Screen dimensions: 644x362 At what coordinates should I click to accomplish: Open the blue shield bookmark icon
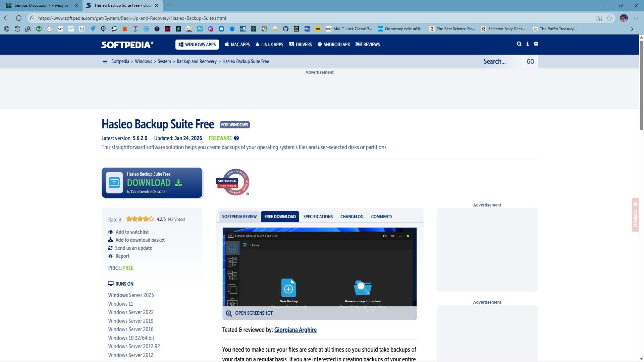point(232,29)
